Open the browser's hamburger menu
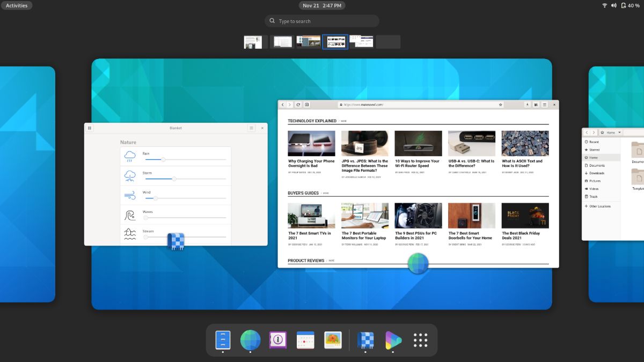644x362 pixels. (x=545, y=105)
